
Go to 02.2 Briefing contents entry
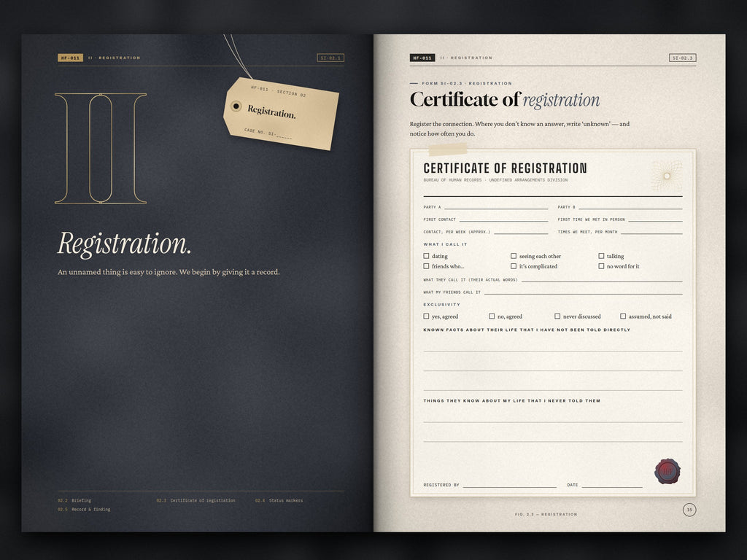[x=74, y=500]
